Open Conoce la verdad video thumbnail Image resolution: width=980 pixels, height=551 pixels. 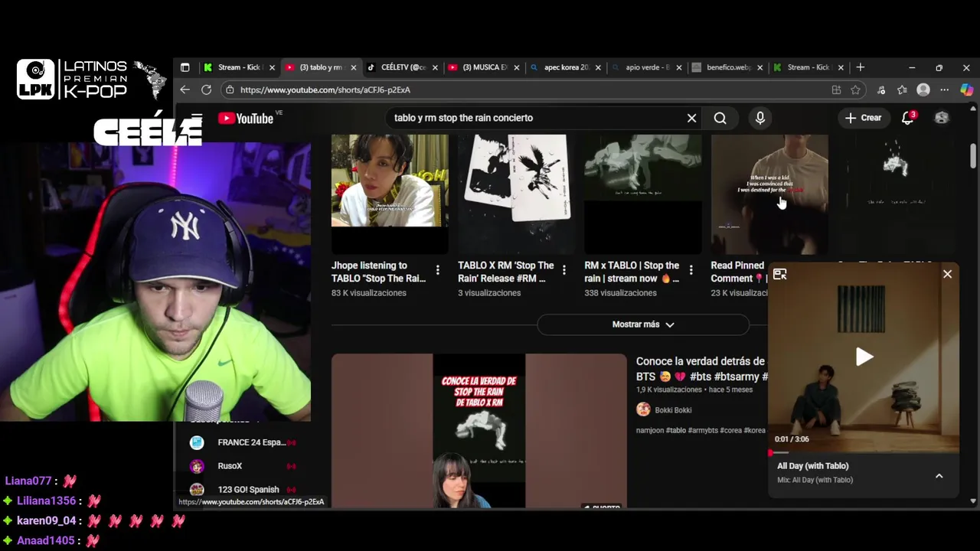click(x=479, y=430)
